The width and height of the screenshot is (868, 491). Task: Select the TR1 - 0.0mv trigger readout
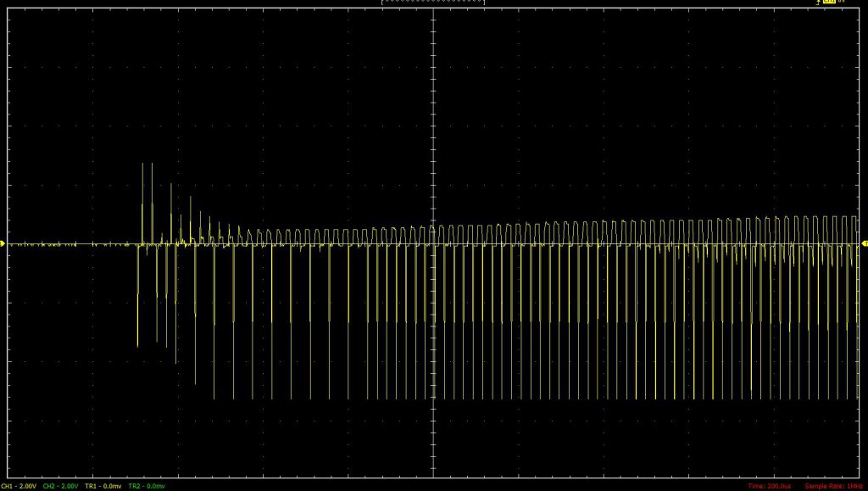pos(103,486)
